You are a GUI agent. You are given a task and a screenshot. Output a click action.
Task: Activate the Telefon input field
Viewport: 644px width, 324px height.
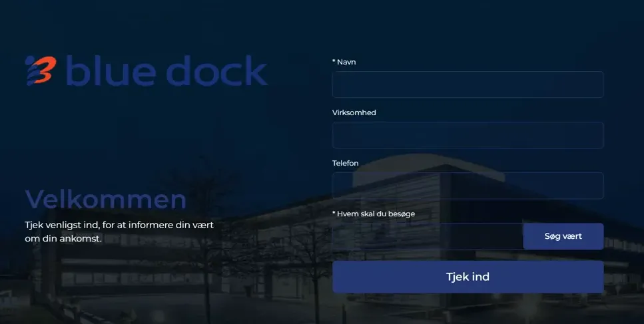click(x=468, y=186)
